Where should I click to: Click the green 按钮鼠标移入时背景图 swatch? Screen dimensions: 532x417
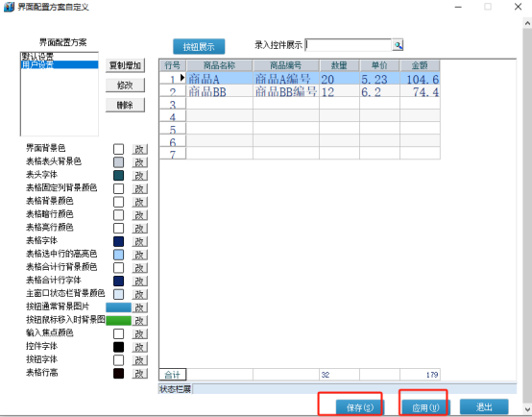coord(118,321)
